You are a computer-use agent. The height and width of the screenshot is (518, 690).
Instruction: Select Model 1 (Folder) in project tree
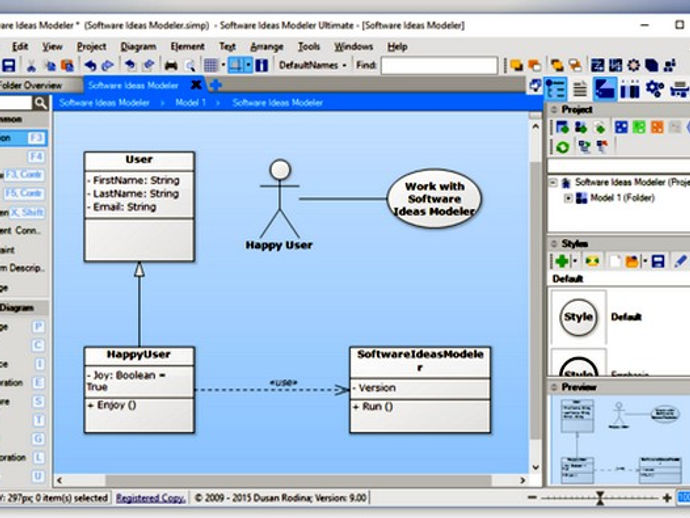click(x=622, y=198)
